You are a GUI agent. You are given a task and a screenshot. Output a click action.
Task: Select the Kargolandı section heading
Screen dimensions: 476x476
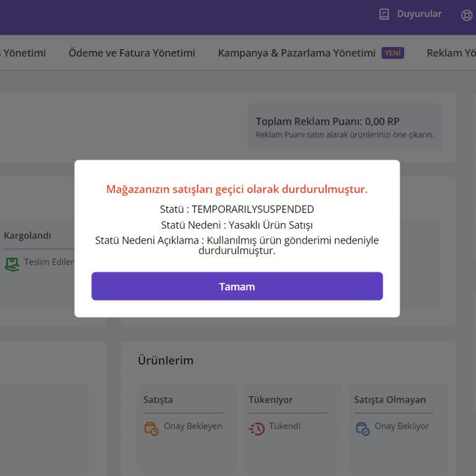pos(27,236)
